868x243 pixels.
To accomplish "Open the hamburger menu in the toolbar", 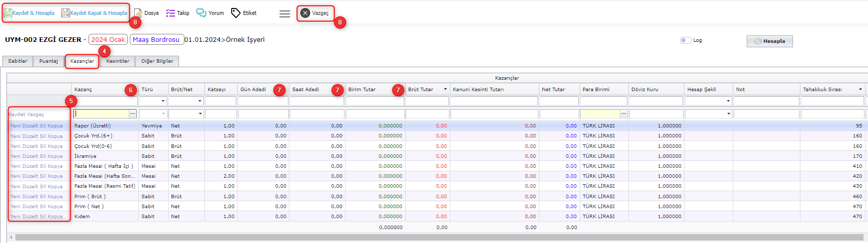I will point(285,14).
